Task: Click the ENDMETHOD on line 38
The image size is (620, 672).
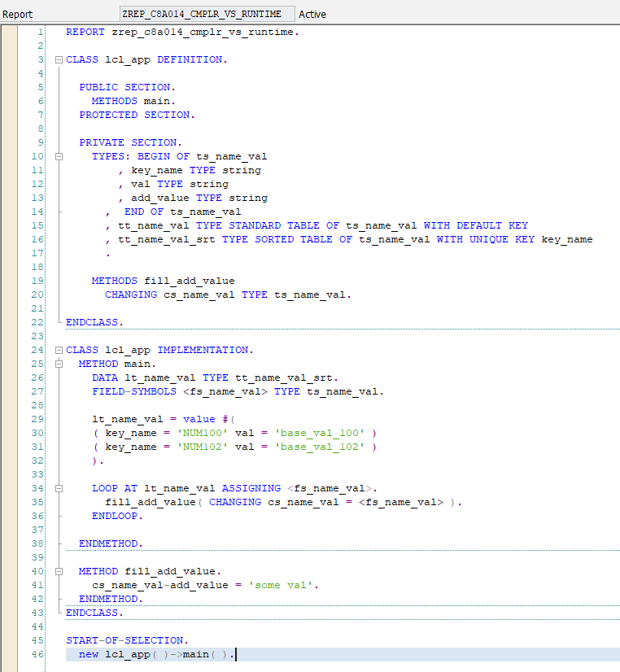Action: (x=111, y=543)
